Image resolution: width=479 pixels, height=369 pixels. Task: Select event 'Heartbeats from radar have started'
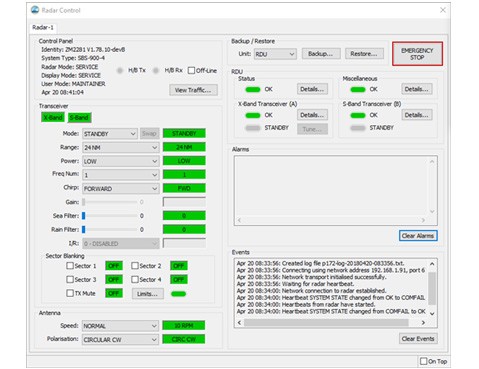pos(306,304)
